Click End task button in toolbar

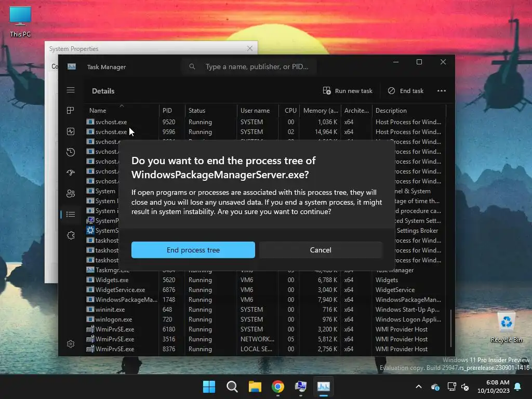406,90
